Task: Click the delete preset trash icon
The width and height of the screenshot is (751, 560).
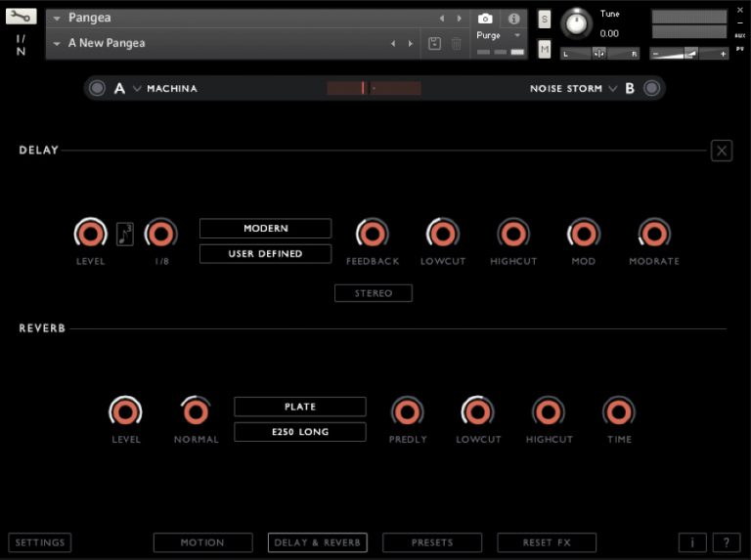Action: (456, 44)
